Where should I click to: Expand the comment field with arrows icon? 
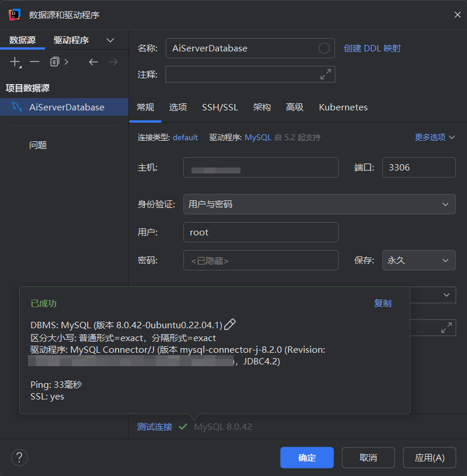(x=326, y=74)
